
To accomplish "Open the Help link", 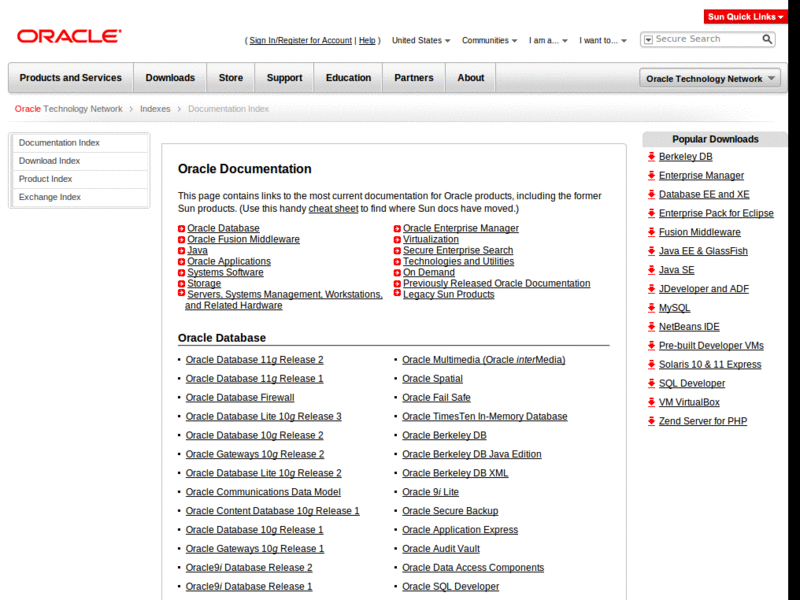I will (367, 40).
